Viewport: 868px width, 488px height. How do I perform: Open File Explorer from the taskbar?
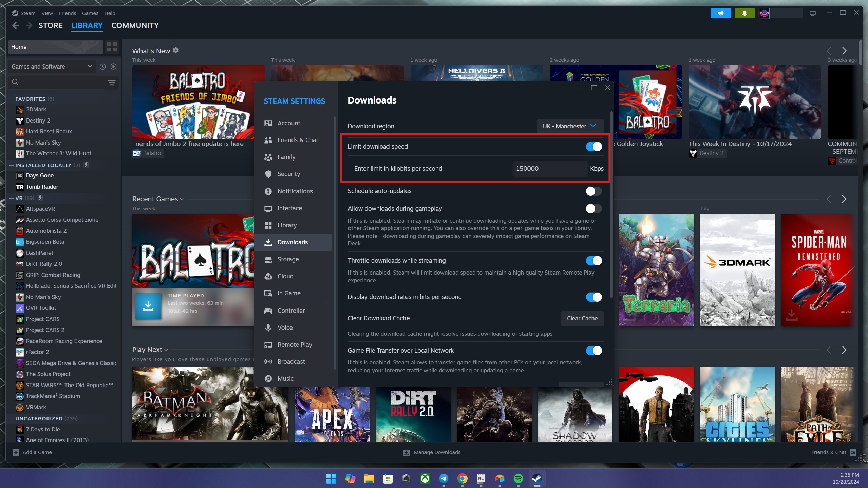(x=369, y=478)
